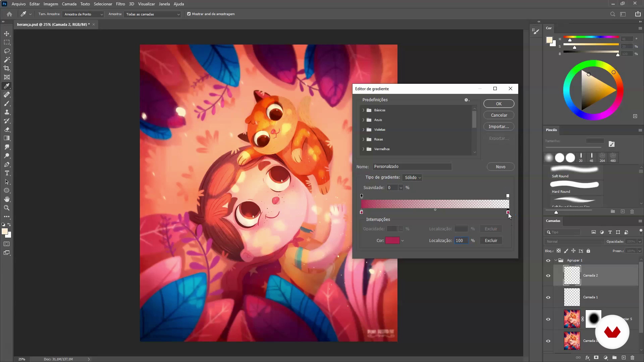Open 'Tipo de gradiente' Sólido dropdown
The width and height of the screenshot is (644, 362).
[412, 178]
